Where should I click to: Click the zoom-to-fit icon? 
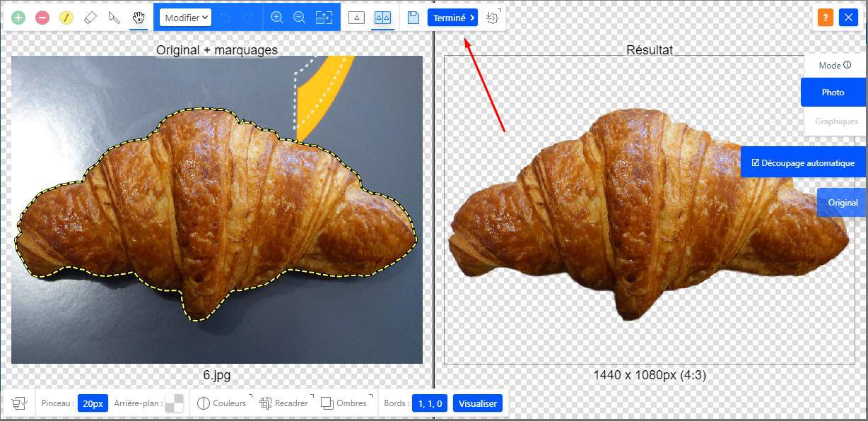point(324,18)
